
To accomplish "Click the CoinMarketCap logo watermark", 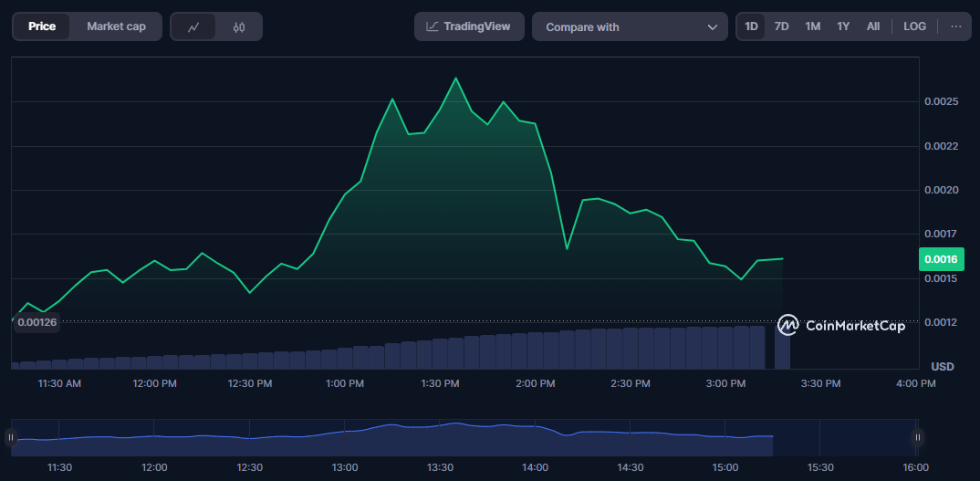I will (x=841, y=325).
